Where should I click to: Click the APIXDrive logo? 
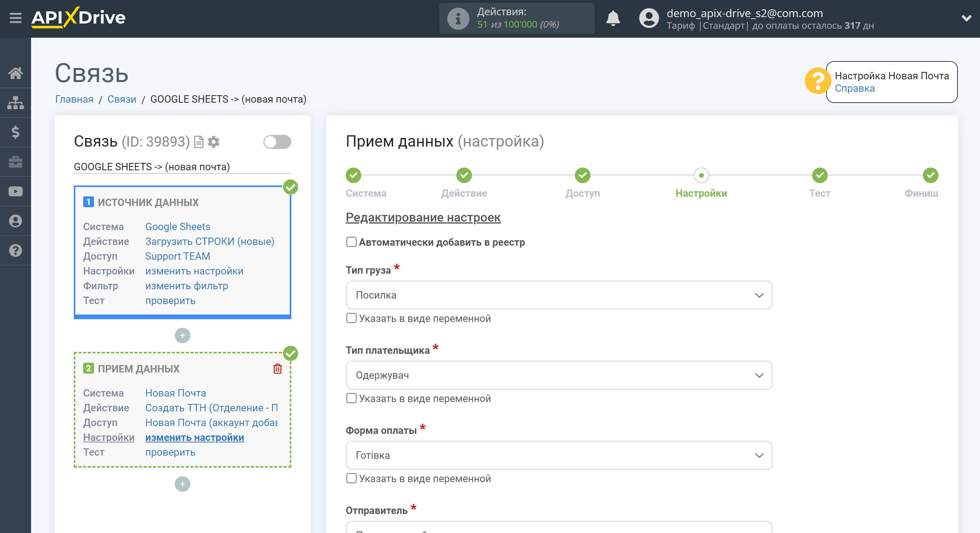coord(78,18)
